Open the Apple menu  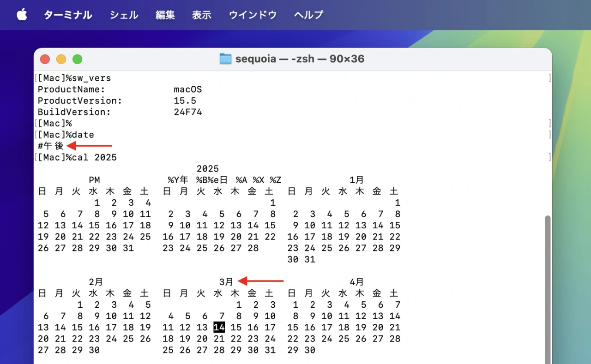[22, 15]
